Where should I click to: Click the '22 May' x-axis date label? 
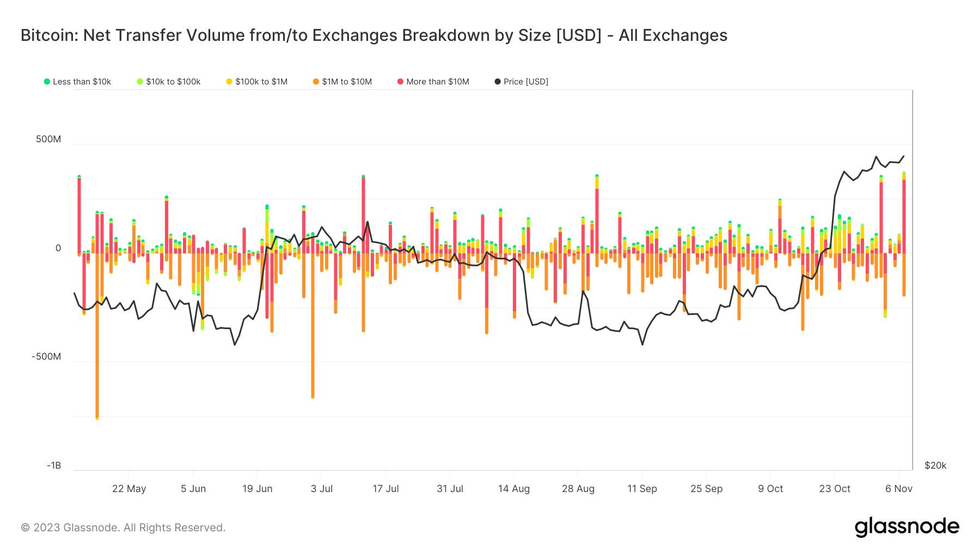coord(129,489)
